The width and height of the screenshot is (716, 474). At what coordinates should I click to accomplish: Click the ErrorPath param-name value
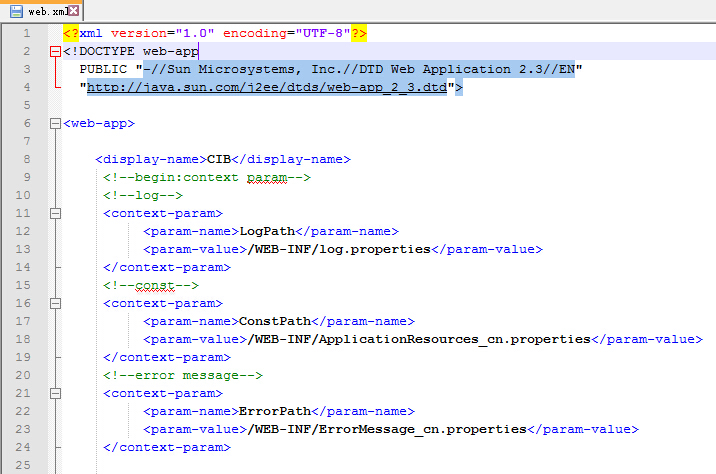click(x=275, y=411)
